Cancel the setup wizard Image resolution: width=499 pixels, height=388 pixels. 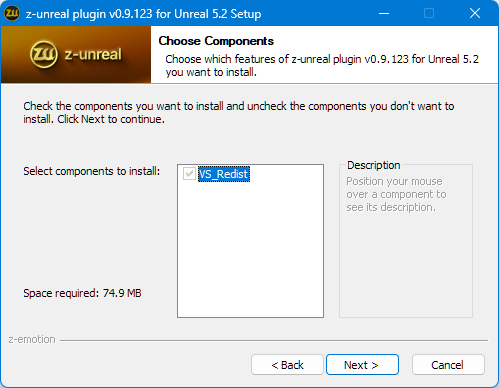click(x=448, y=365)
